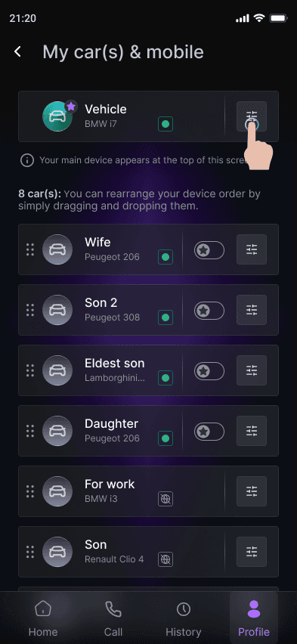
Task: Click the info icon beside main device note
Action: tap(27, 160)
